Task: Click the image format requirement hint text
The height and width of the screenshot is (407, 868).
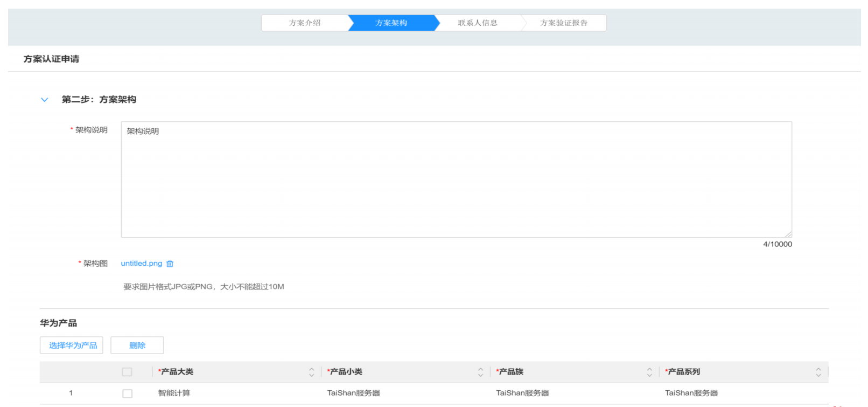Action: [x=204, y=287]
